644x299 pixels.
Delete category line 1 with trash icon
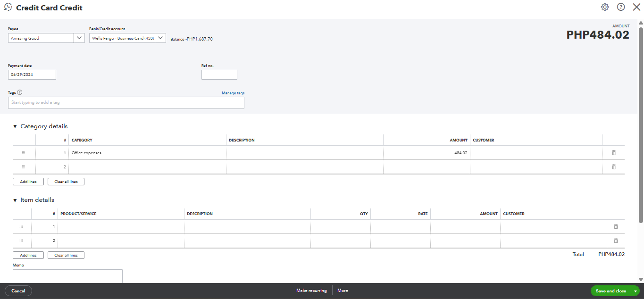coord(614,153)
